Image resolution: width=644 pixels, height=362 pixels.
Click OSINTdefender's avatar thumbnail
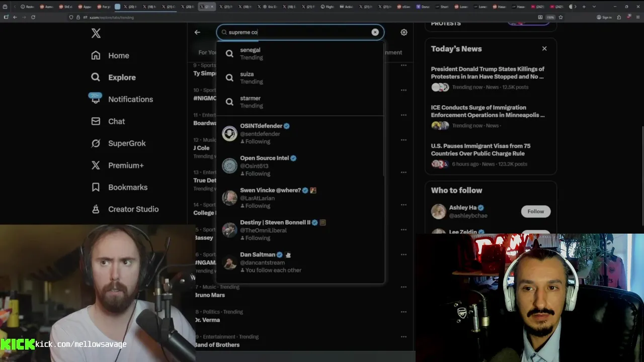pyautogui.click(x=229, y=134)
